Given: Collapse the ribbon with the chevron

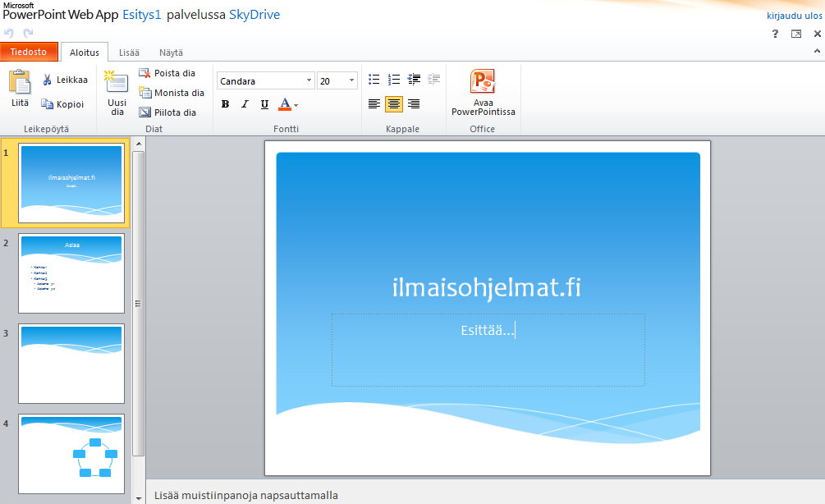Looking at the screenshot, I should point(817,51).
